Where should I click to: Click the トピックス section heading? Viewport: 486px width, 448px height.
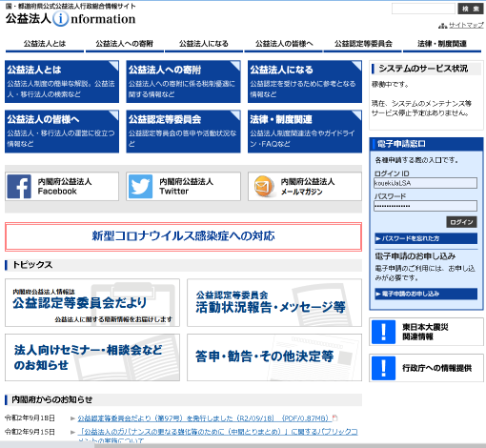32,265
